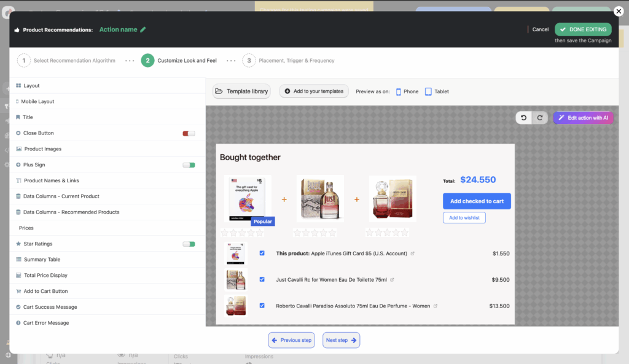Open external link icon for Apple iTunes Gift Card
Screen dimensions: 629x364
[412, 254]
